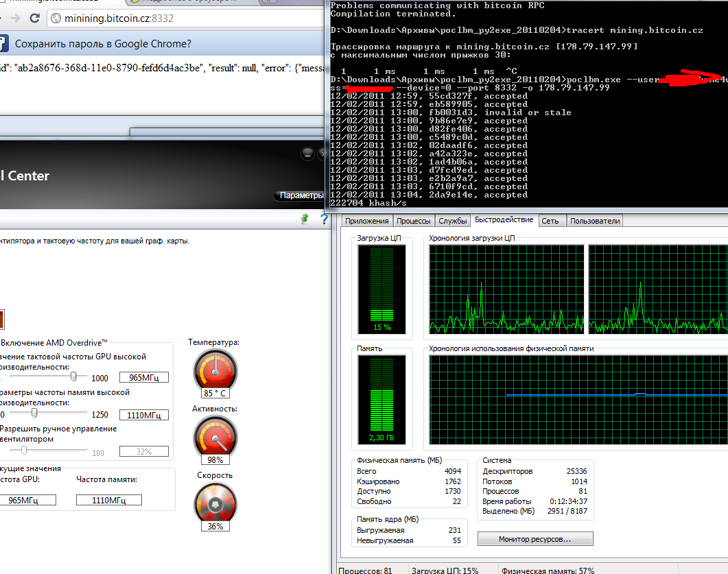Click the Chrome forward arrow

click(x=15, y=18)
